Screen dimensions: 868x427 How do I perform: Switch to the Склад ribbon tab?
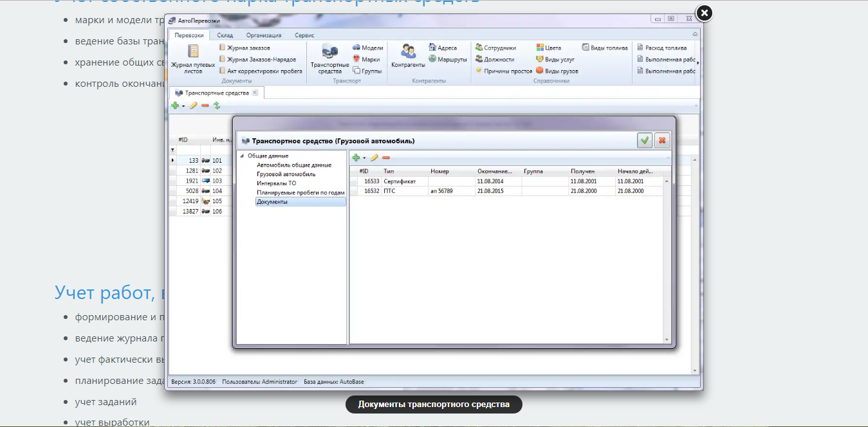225,35
